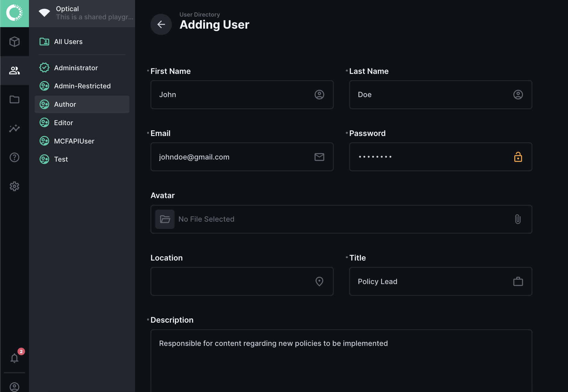Open the File Library folder icon

pos(14,100)
